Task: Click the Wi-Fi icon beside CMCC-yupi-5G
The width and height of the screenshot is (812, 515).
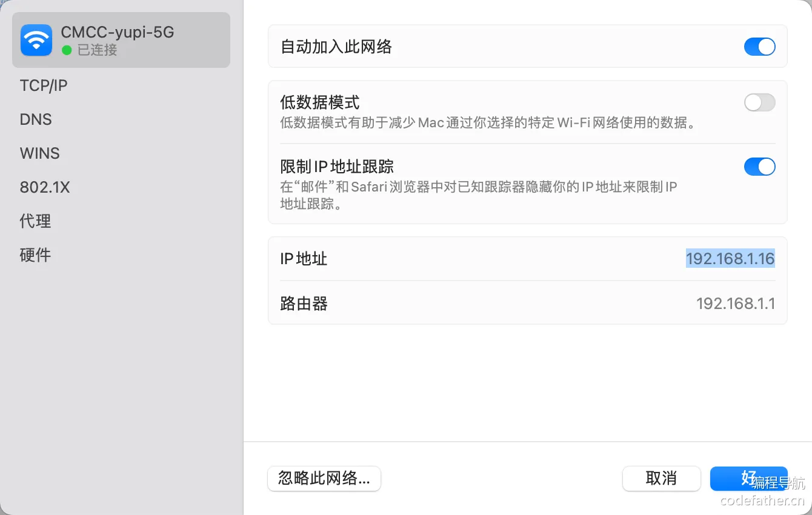Action: tap(36, 40)
